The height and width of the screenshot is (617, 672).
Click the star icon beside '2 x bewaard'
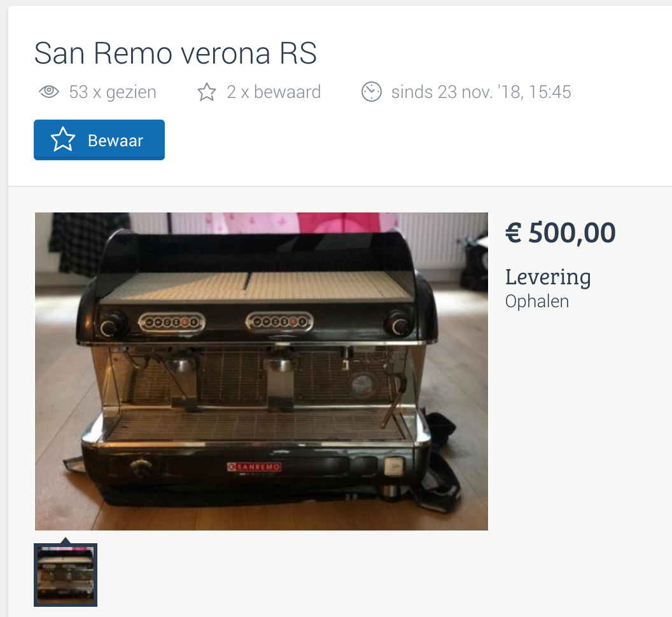pyautogui.click(x=207, y=92)
